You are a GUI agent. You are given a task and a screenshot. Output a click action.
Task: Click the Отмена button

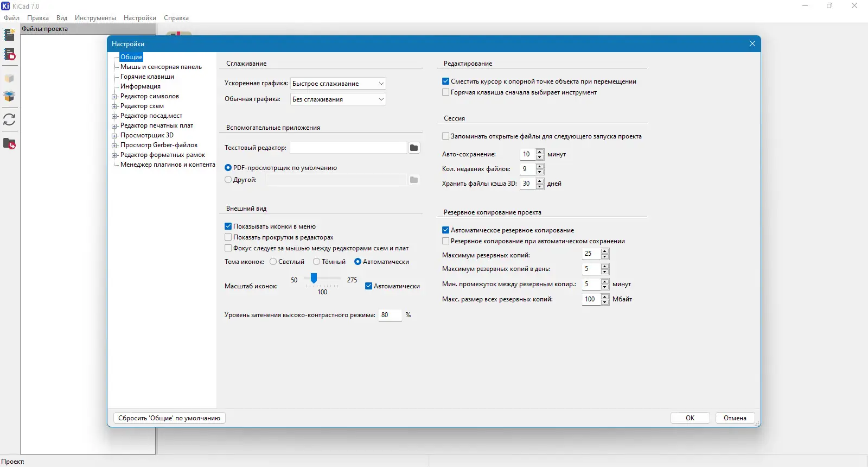(735, 418)
